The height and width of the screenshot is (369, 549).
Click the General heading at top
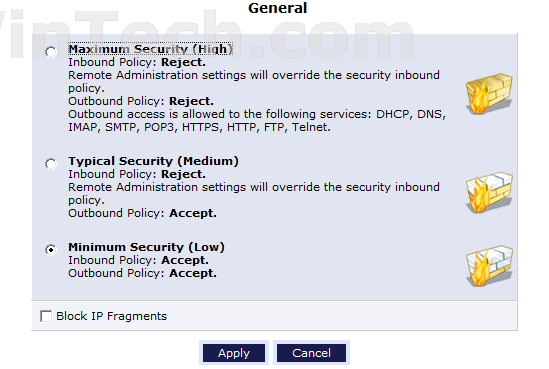click(x=278, y=8)
